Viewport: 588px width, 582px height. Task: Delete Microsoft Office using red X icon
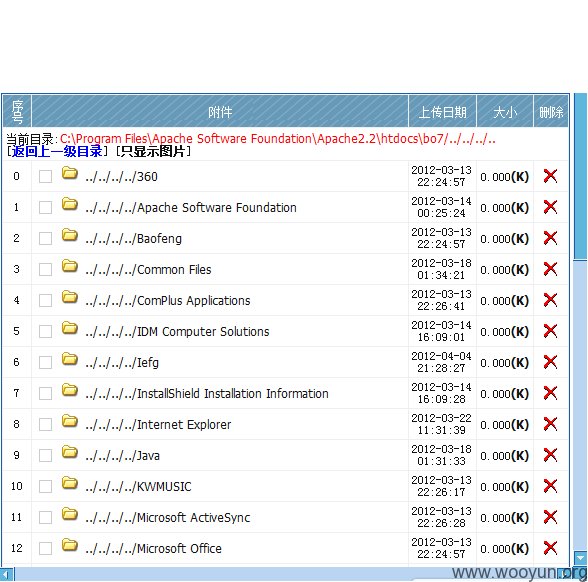click(550, 548)
